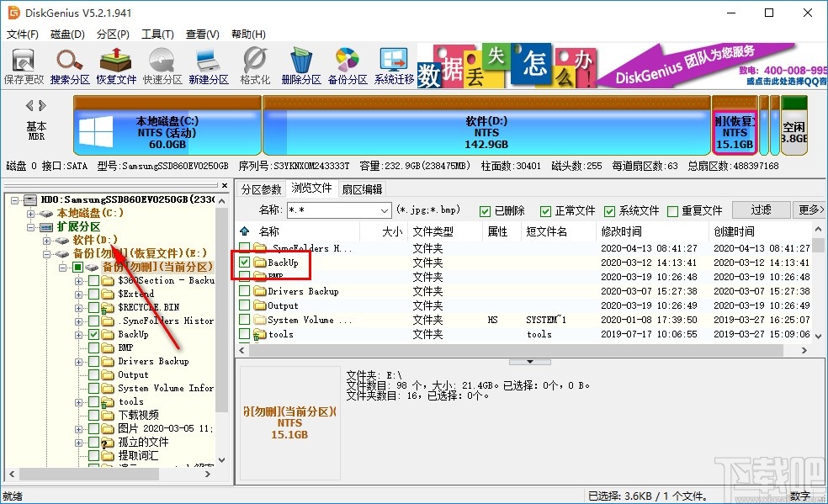Open the name filter *.* dropdown

click(x=385, y=210)
